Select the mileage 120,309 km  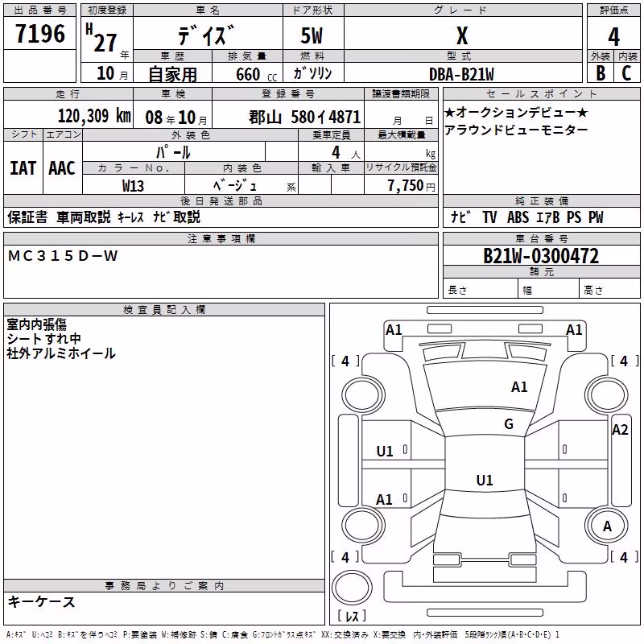coord(94,116)
